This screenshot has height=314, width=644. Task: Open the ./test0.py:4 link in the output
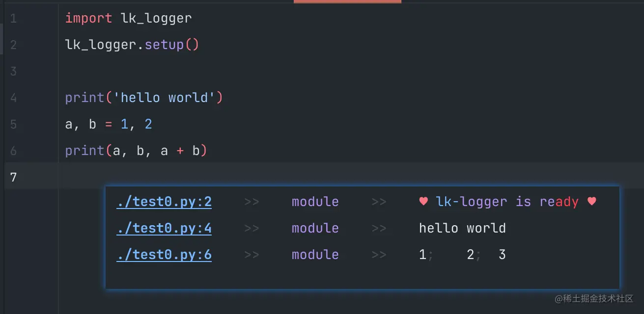[x=164, y=229]
